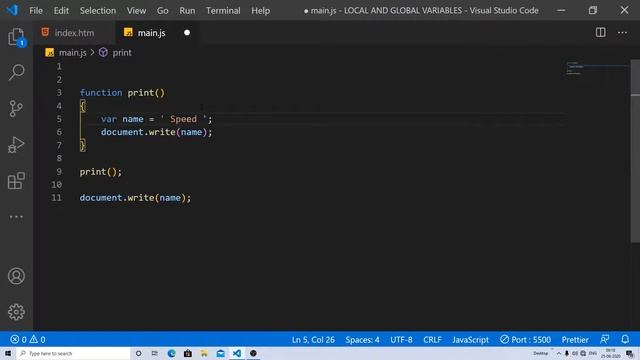Open the Windows Start button
This screenshot has width=640, height=360.
8,353
